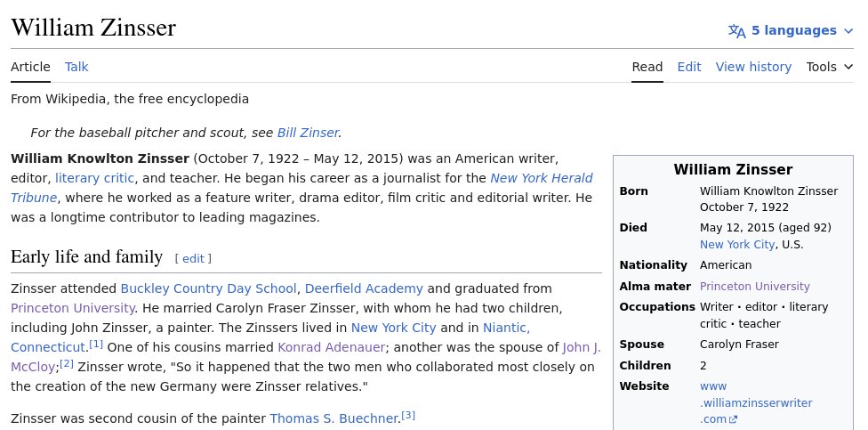Click New York City in the infobox
Image resolution: width=868 pixels, height=430 pixels.
738,245
